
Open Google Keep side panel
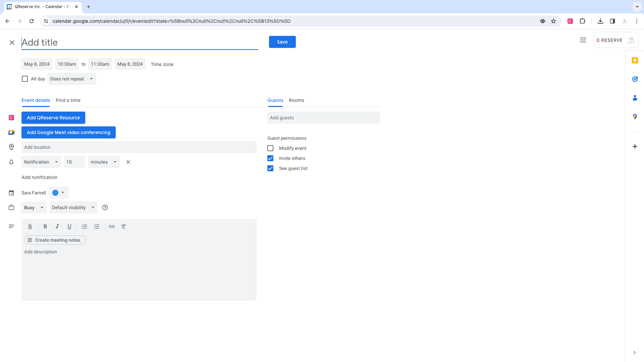[x=635, y=60]
